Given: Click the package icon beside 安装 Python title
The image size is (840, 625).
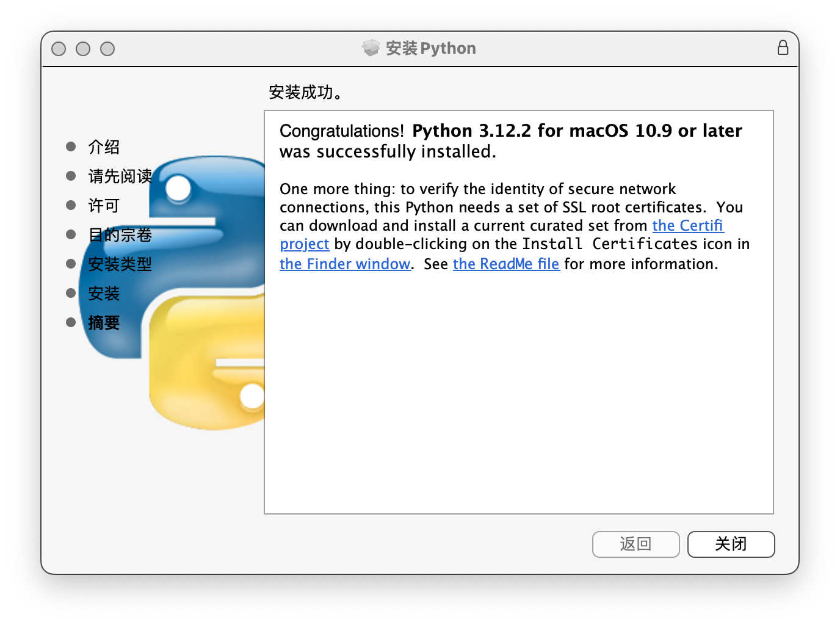Looking at the screenshot, I should pyautogui.click(x=371, y=48).
